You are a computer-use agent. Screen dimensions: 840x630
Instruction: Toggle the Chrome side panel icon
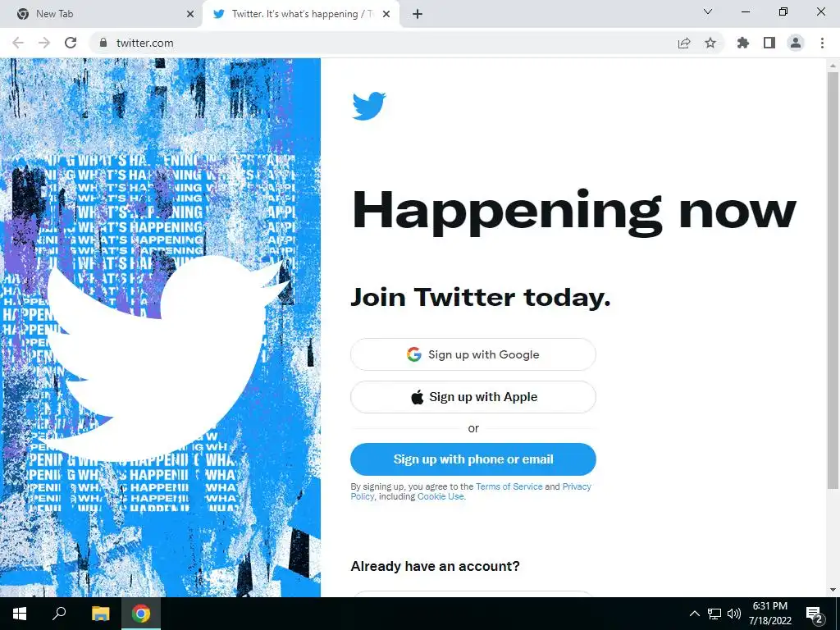click(x=769, y=43)
